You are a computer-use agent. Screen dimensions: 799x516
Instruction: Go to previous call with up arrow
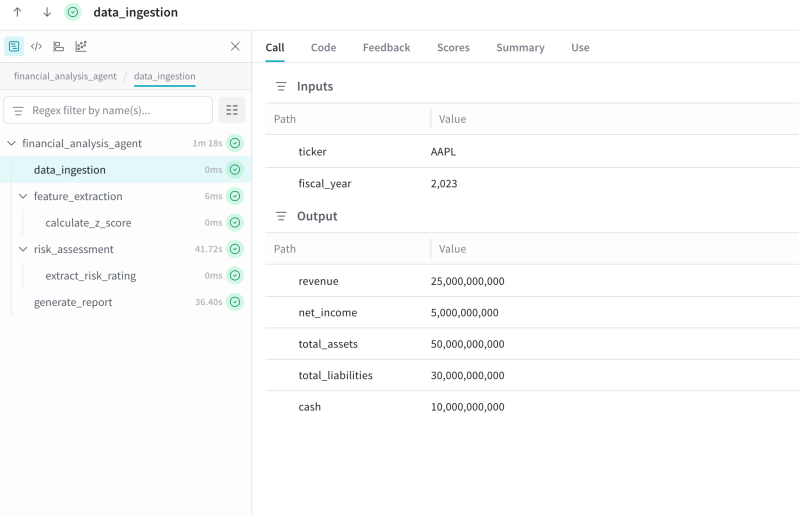[x=17, y=12]
